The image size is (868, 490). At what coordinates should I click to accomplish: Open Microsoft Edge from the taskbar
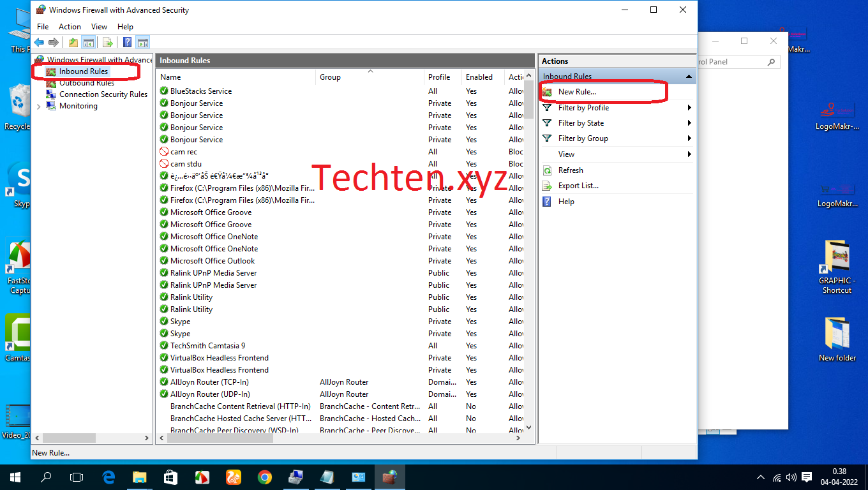[x=108, y=477]
